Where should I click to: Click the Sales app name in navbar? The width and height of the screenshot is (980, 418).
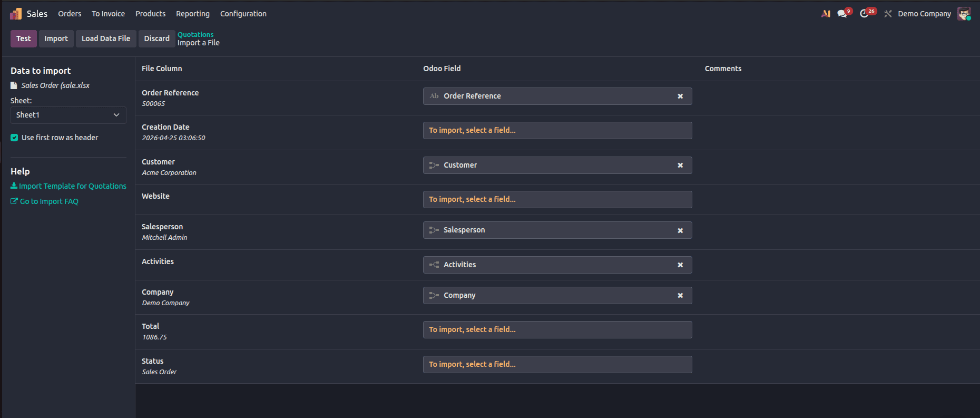point(37,14)
